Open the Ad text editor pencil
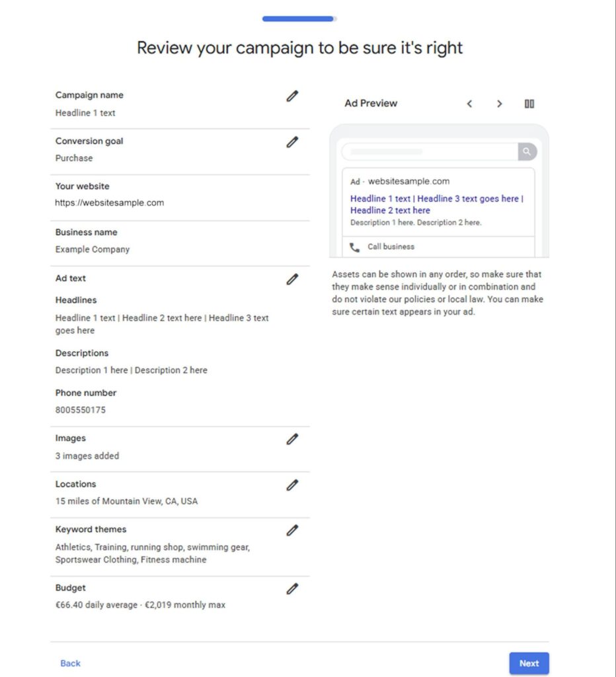The image size is (616, 677). [292, 280]
